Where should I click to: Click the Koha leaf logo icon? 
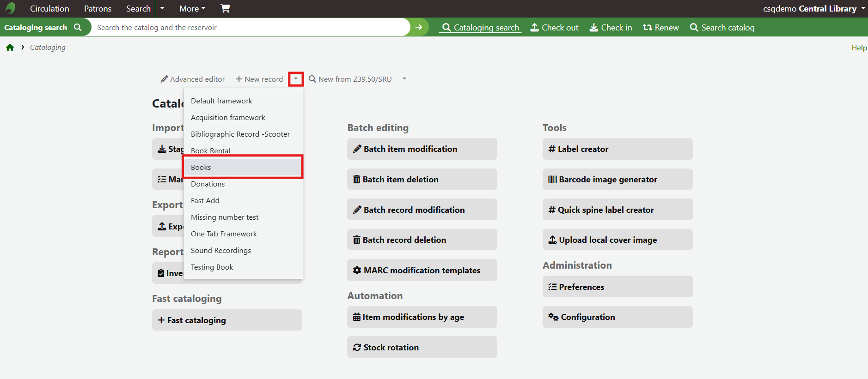point(10,8)
